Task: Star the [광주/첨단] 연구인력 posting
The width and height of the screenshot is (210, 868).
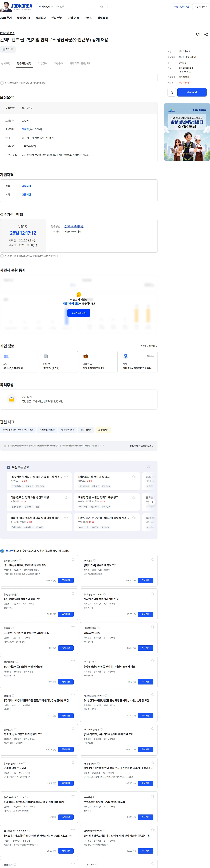Action: [134, 518]
